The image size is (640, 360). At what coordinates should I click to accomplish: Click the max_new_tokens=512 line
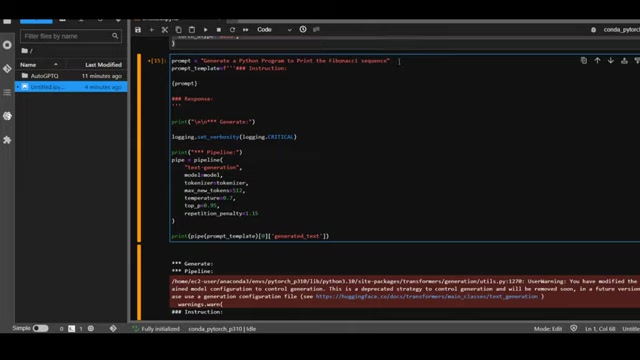point(214,191)
